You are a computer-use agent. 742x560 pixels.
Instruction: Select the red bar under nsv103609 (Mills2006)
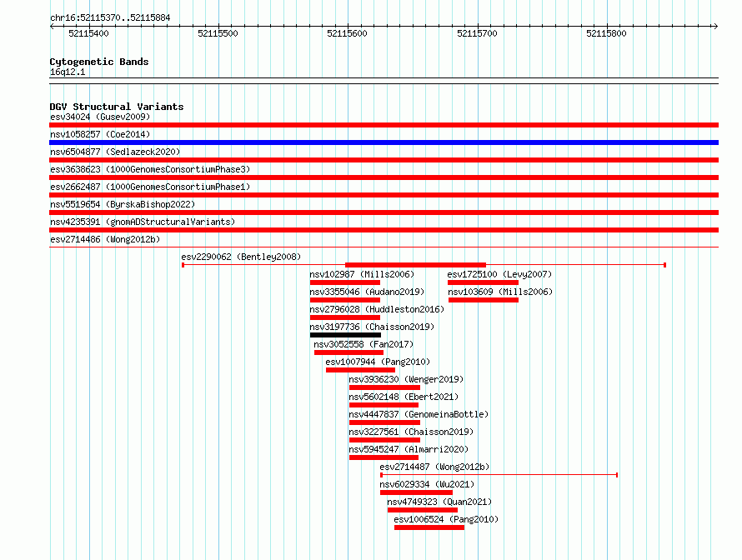(484, 300)
